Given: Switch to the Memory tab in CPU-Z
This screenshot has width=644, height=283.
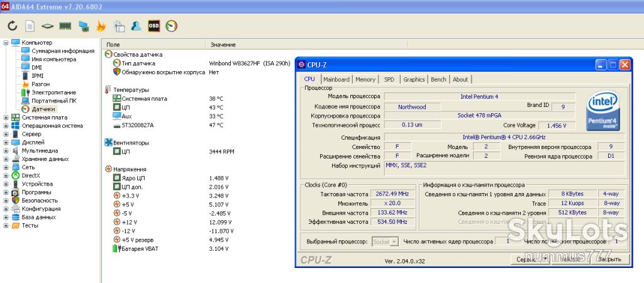Looking at the screenshot, I should (x=365, y=79).
